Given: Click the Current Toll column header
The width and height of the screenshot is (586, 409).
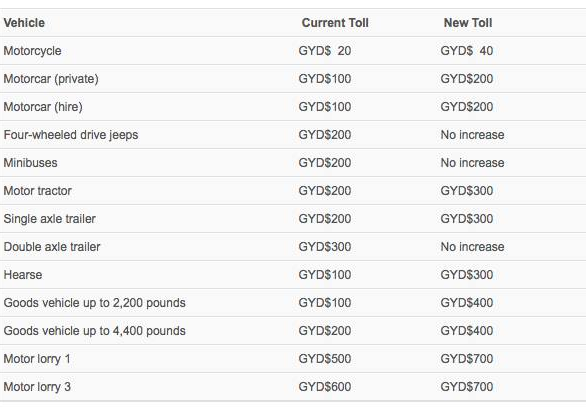Looking at the screenshot, I should [x=335, y=23].
